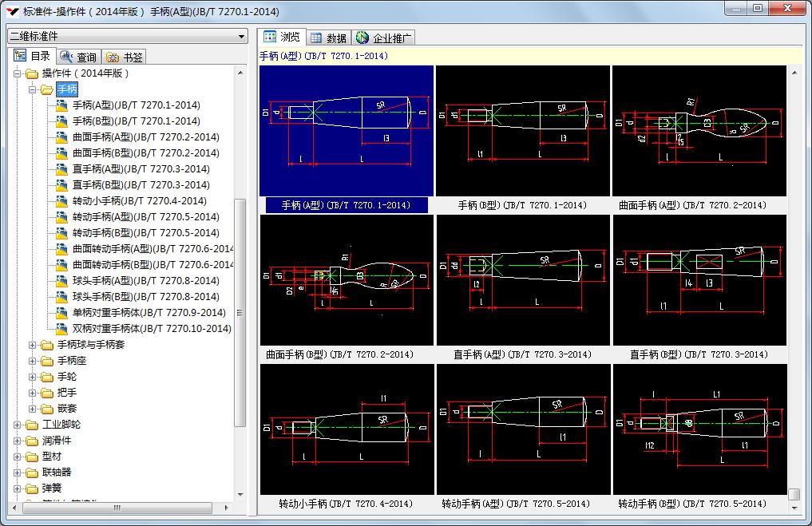Collapse the 手柄 folder node
This screenshot has width=812, height=526.
(x=33, y=89)
